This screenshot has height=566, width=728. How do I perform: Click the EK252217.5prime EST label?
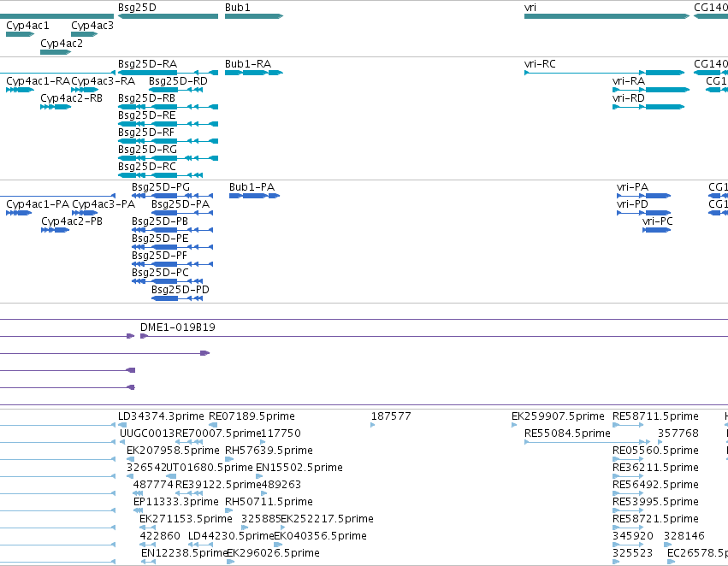[x=328, y=519]
